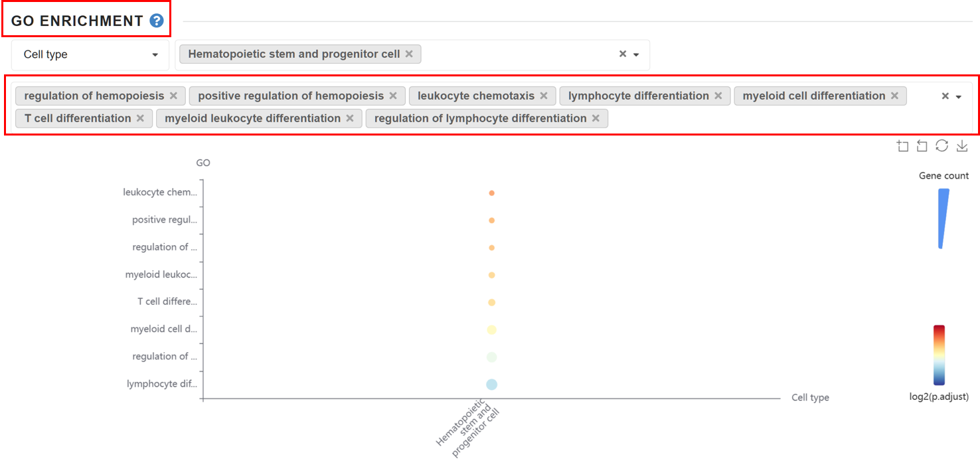Clear all selected GO terms
Image resolution: width=980 pixels, height=465 pixels.
(x=945, y=96)
